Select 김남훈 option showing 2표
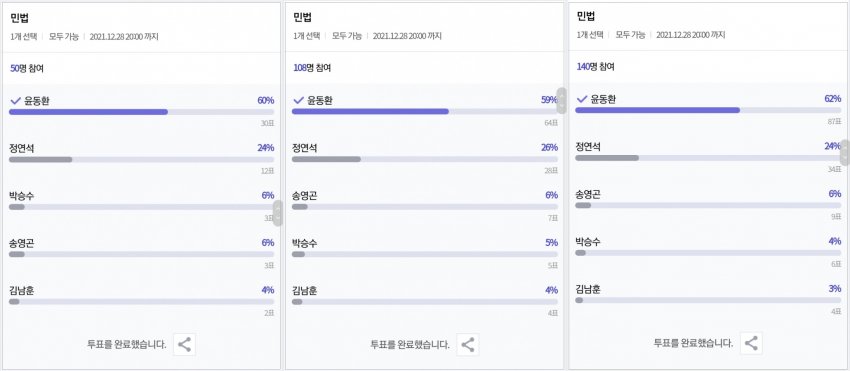 click(x=141, y=299)
